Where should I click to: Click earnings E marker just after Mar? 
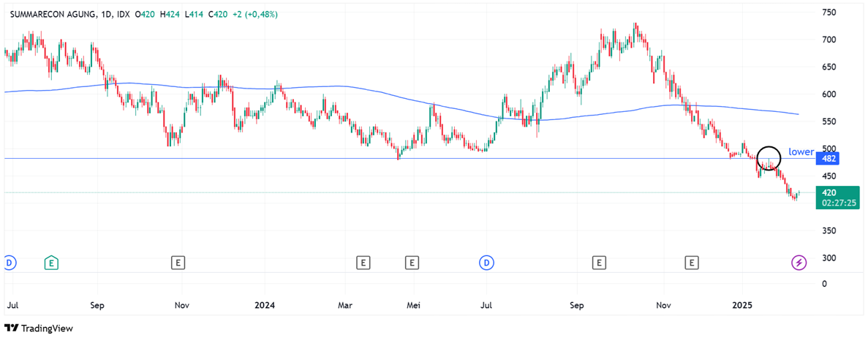pos(363,262)
